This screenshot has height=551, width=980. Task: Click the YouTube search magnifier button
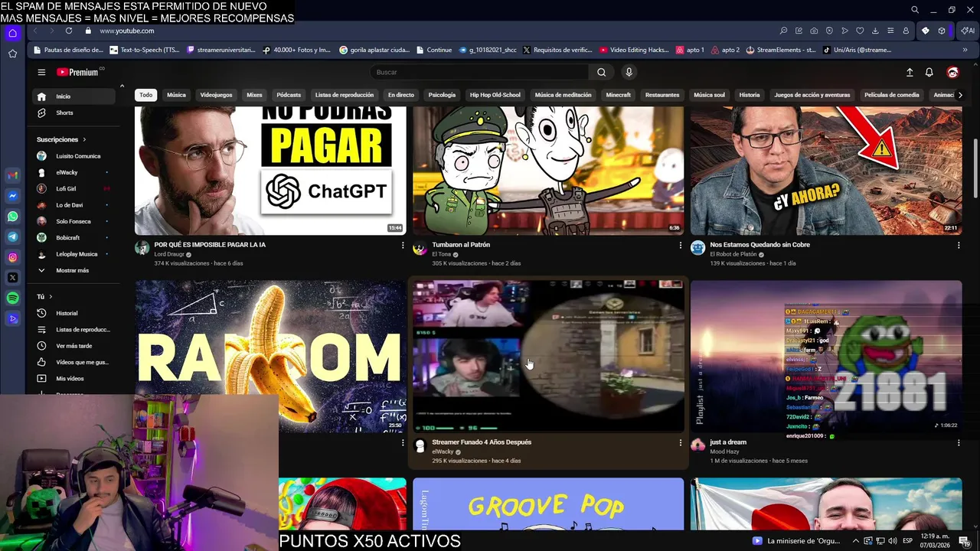click(x=601, y=72)
